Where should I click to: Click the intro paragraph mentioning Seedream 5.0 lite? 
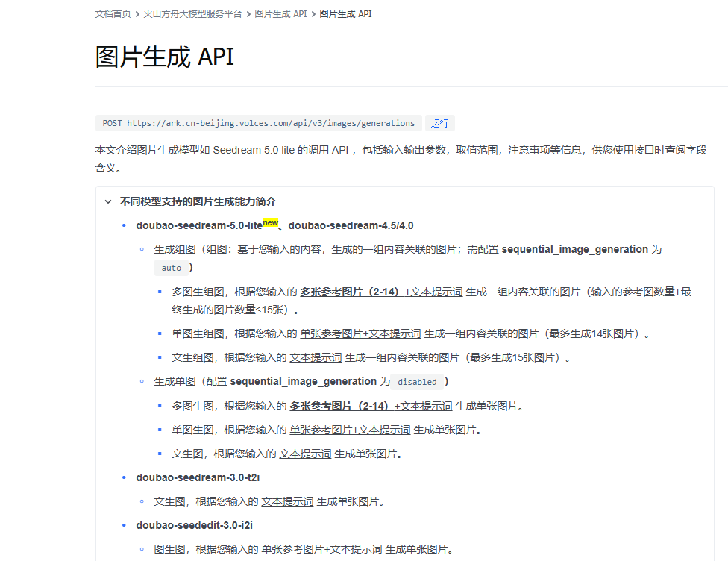pos(401,159)
